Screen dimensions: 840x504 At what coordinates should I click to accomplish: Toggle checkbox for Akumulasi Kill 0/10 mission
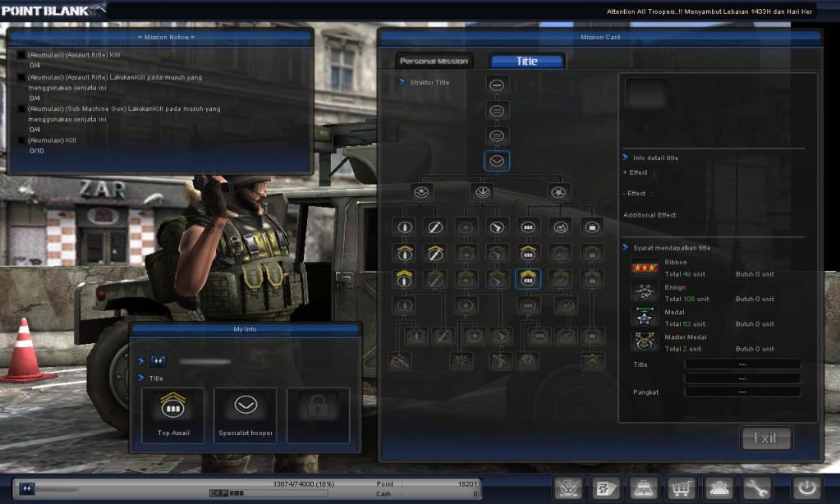(x=21, y=140)
